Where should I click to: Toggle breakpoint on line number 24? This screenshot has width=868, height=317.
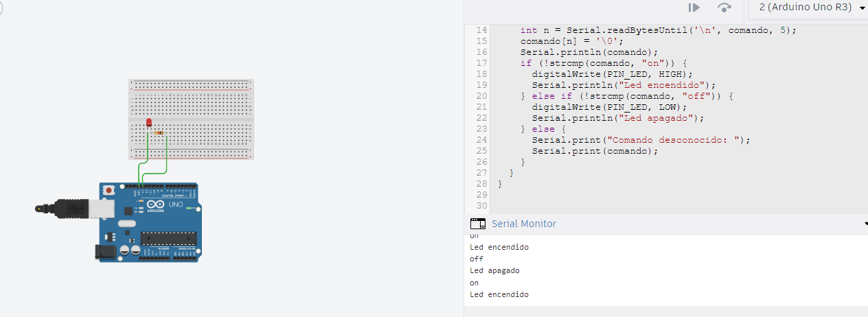481,140
